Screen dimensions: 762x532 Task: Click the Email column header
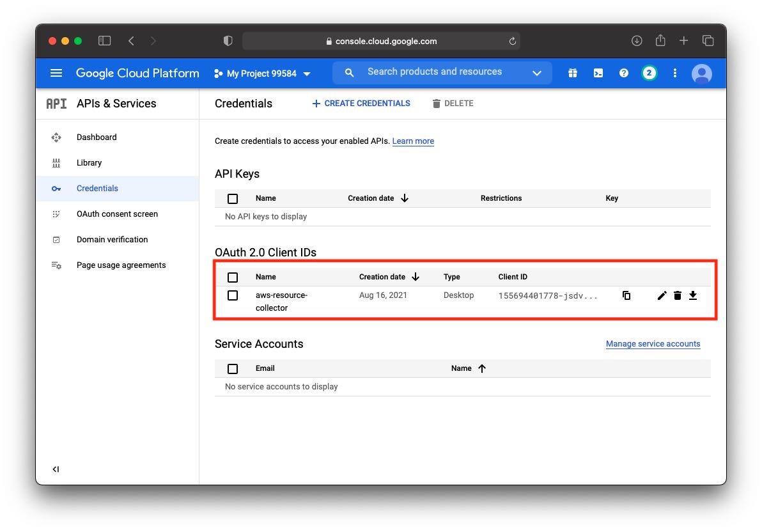pos(265,368)
